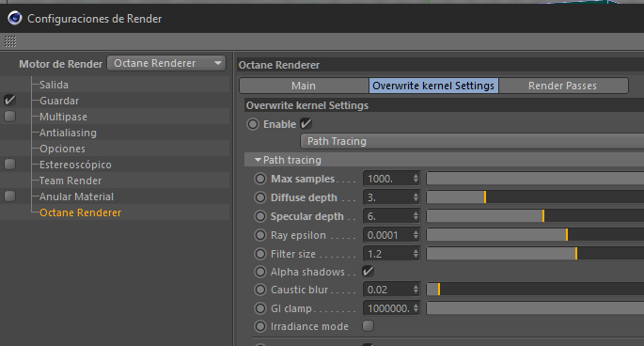The height and width of the screenshot is (346, 644).
Task: Click the GI clamp stepper arrows
Action: [x=416, y=308]
